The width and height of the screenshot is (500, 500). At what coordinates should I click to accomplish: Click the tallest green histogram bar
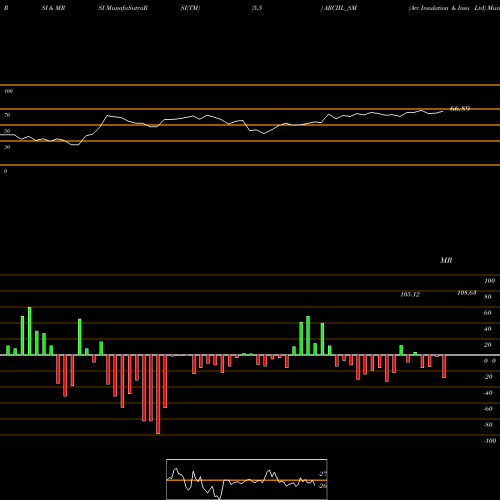click(x=30, y=331)
